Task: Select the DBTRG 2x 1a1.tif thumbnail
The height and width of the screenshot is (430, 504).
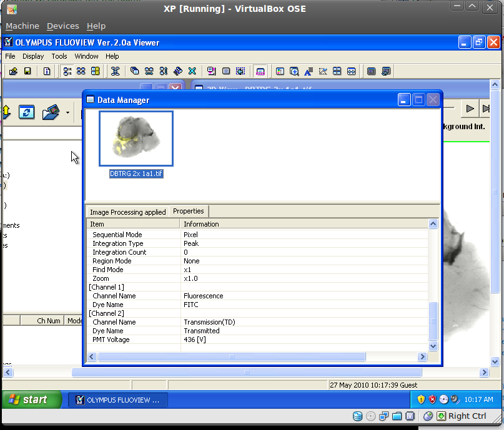Action: [x=136, y=139]
